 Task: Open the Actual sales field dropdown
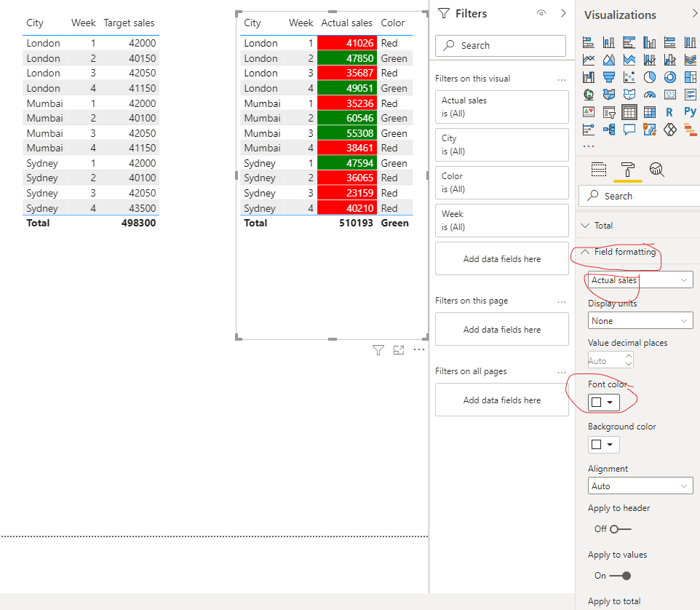pyautogui.click(x=640, y=280)
